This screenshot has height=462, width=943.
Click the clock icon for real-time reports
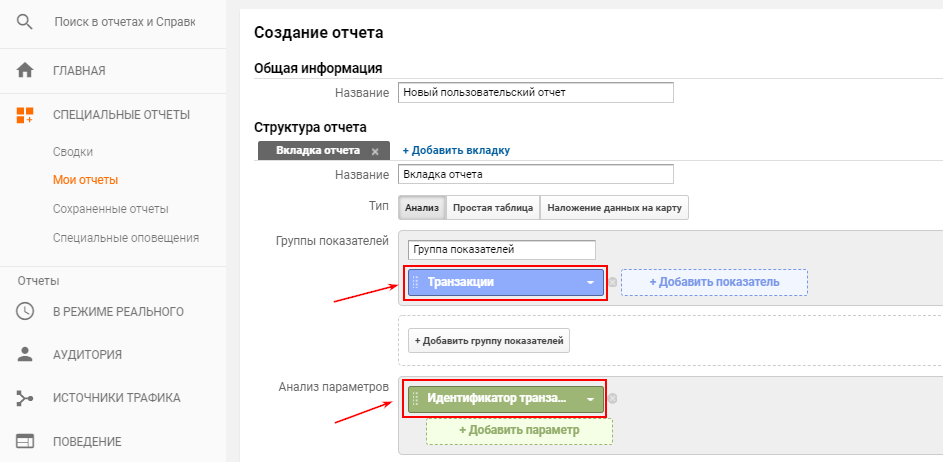(25, 311)
